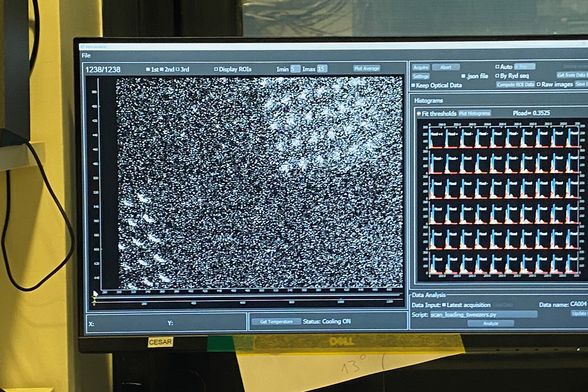Enable the 3rd image checkbox
The width and height of the screenshot is (588, 392).
tap(178, 69)
